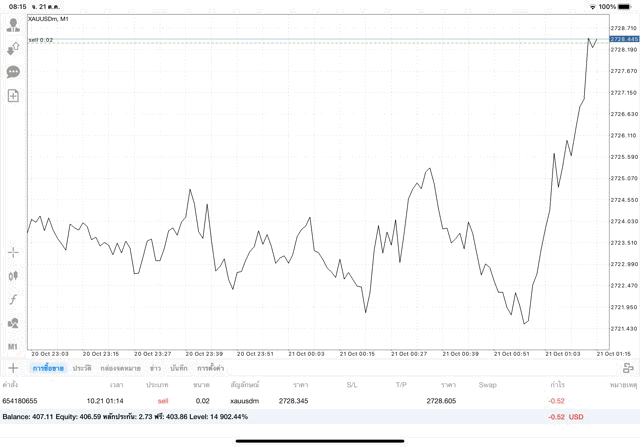Viewport: 640px width, 447px height.
Task: Select the sell order 654180655 row
Action: pyautogui.click(x=300, y=400)
